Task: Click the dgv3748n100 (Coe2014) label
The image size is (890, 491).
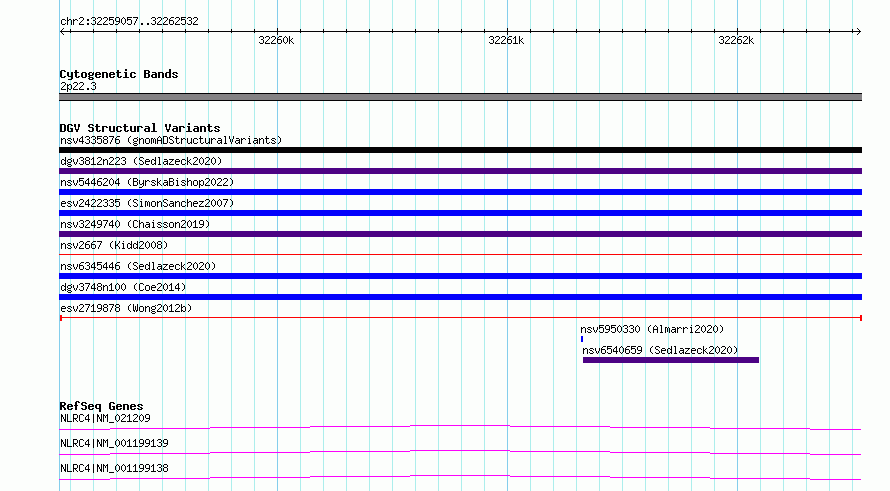Action: (x=123, y=287)
